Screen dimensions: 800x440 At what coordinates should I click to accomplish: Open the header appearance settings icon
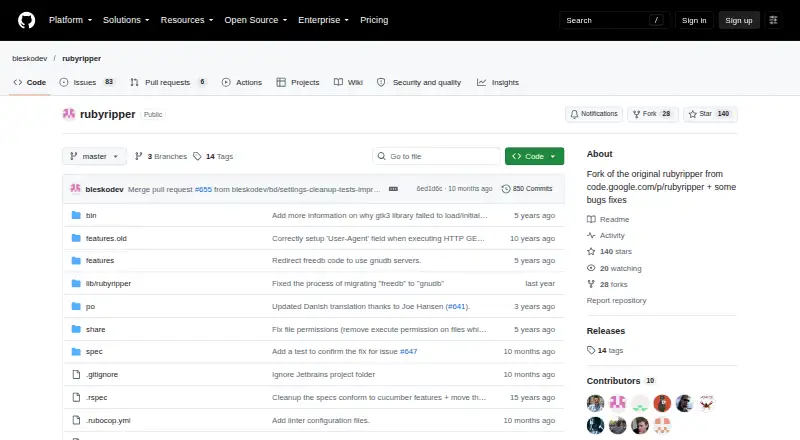click(x=773, y=20)
